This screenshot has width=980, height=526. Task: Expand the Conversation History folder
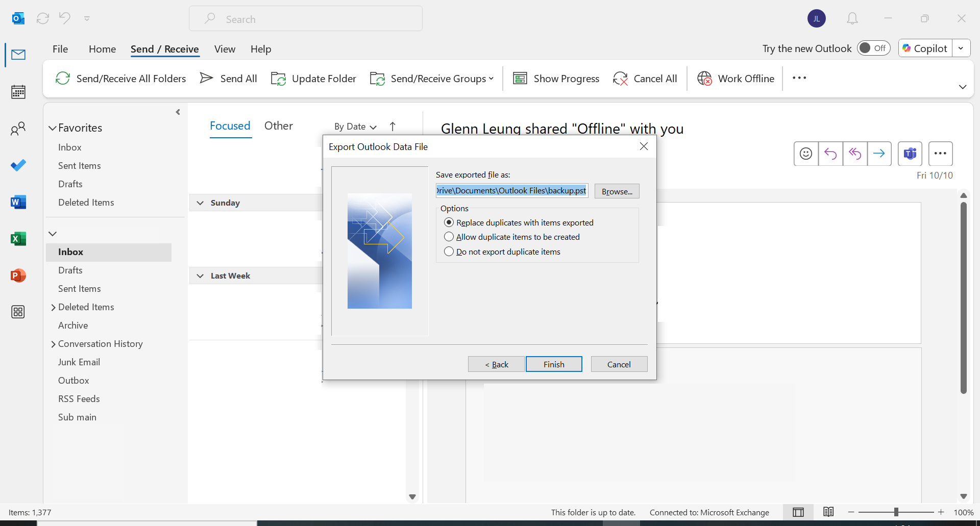point(54,343)
